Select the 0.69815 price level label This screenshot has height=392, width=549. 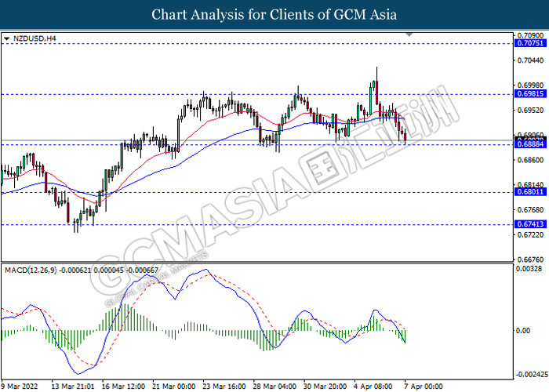(x=530, y=94)
